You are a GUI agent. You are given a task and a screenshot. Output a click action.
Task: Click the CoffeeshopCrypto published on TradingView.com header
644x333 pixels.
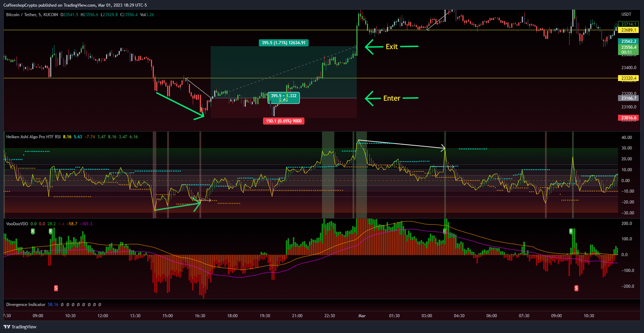click(x=75, y=5)
